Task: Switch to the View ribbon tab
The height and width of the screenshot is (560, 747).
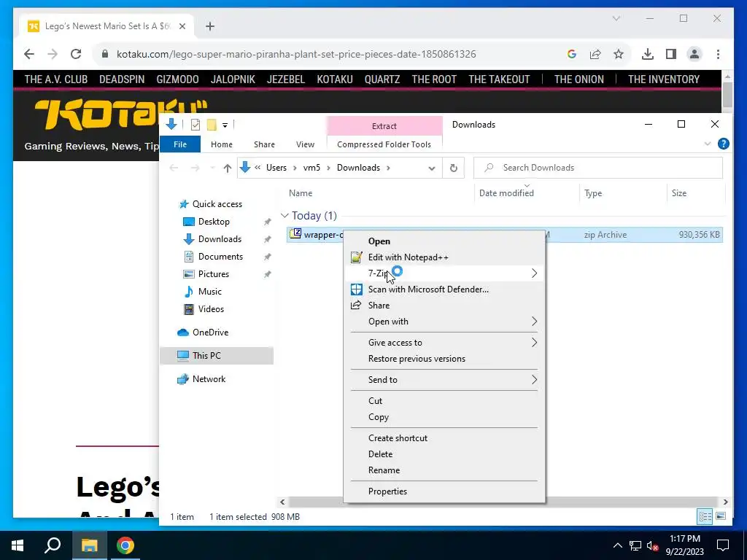Action: (305, 144)
